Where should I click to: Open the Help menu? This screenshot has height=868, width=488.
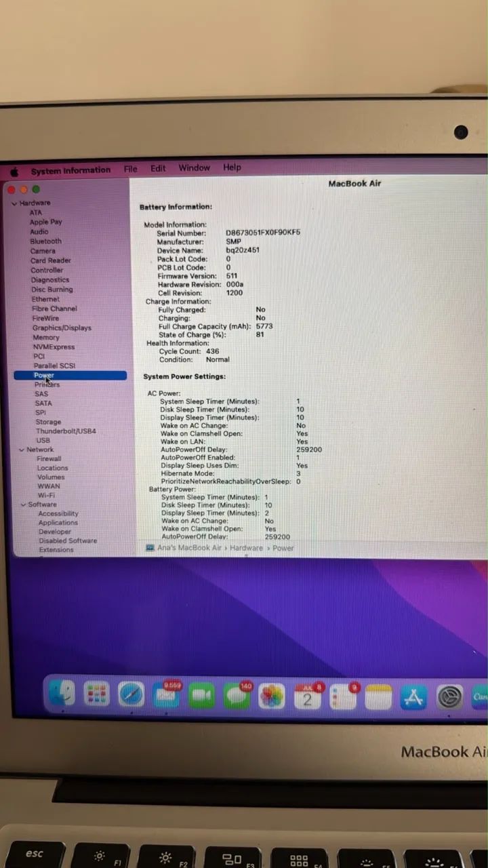[x=232, y=167]
